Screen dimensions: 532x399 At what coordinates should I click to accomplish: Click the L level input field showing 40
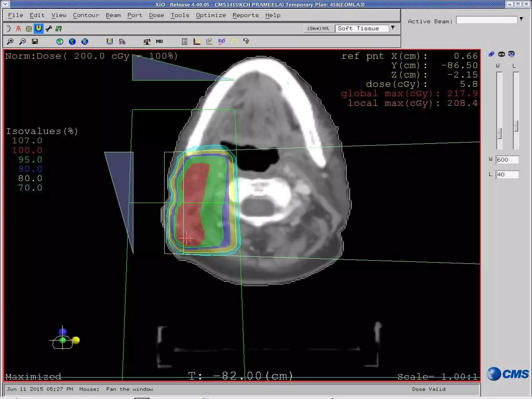pyautogui.click(x=507, y=175)
